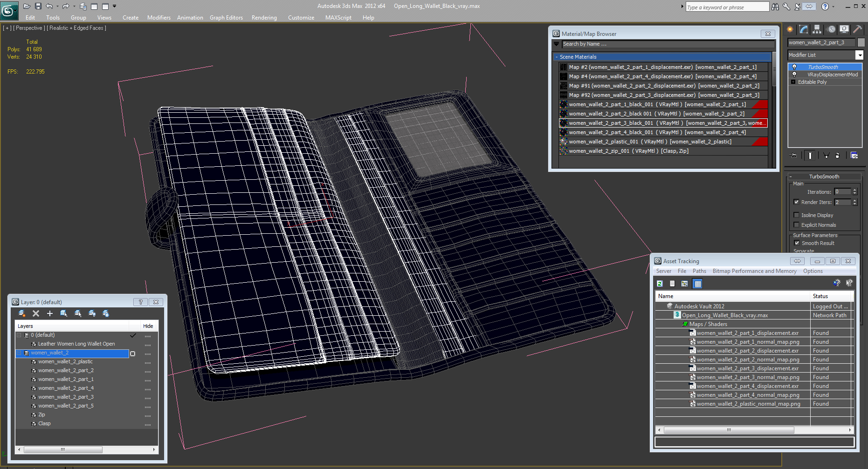Toggle the Render Iters checkbox
Screen dimensions: 868x469
[x=796, y=202]
